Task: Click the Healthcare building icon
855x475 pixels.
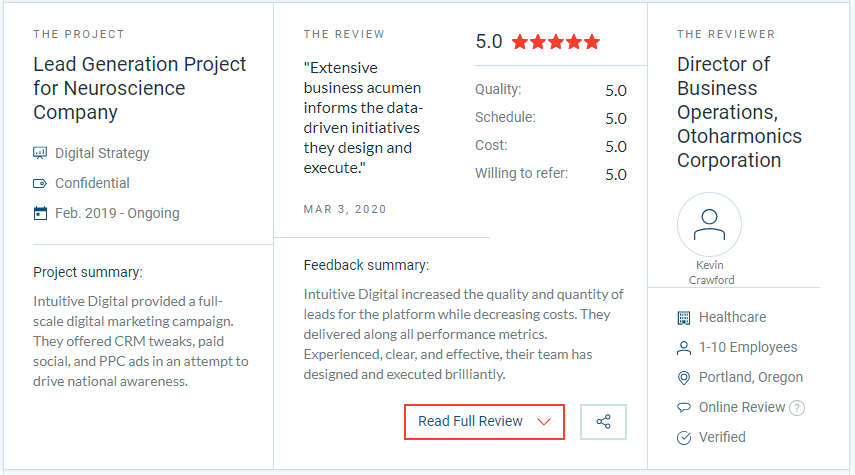Action: click(684, 317)
